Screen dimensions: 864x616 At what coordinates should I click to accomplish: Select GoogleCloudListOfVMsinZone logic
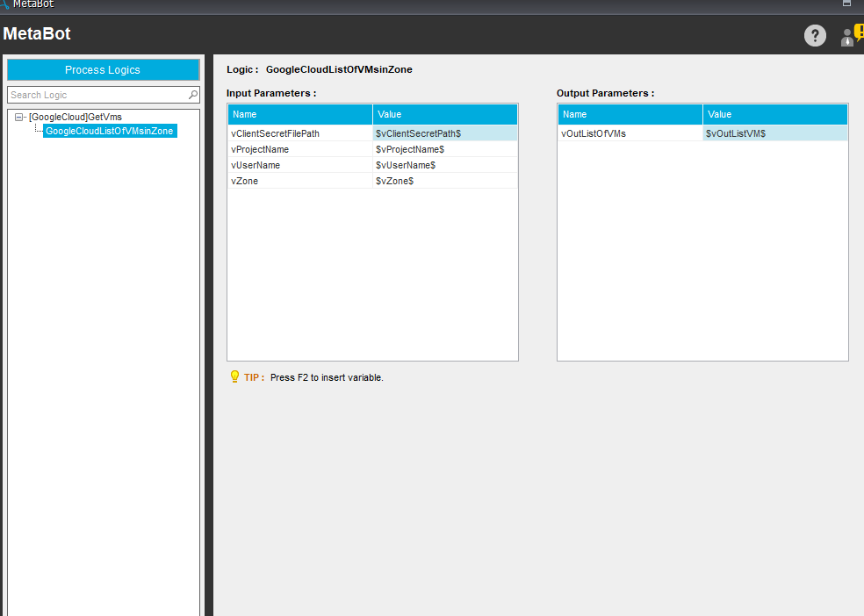(110, 131)
